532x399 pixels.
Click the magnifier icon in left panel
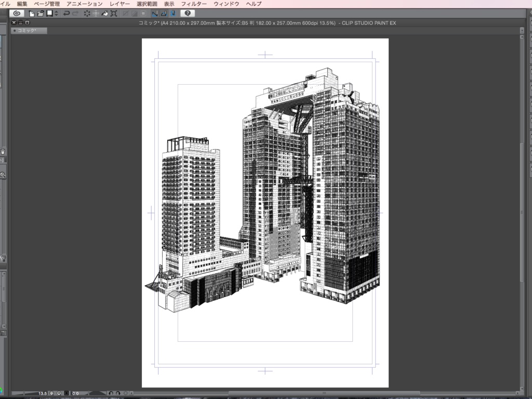(x=3, y=175)
